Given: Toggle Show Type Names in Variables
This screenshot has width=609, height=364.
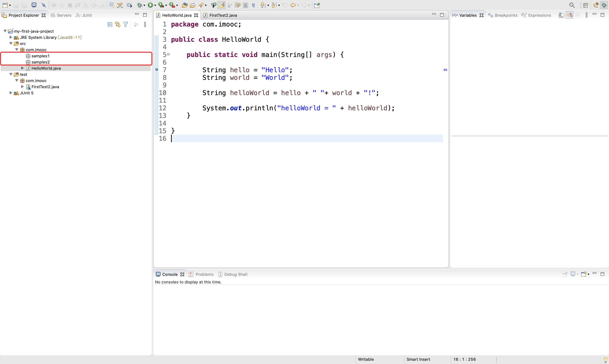Looking at the screenshot, I should (561, 15).
